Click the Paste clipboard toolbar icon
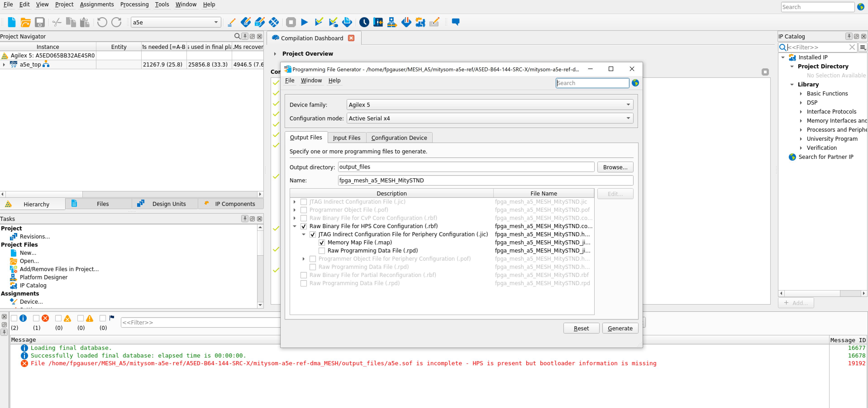The height and width of the screenshot is (408, 868). 85,22
